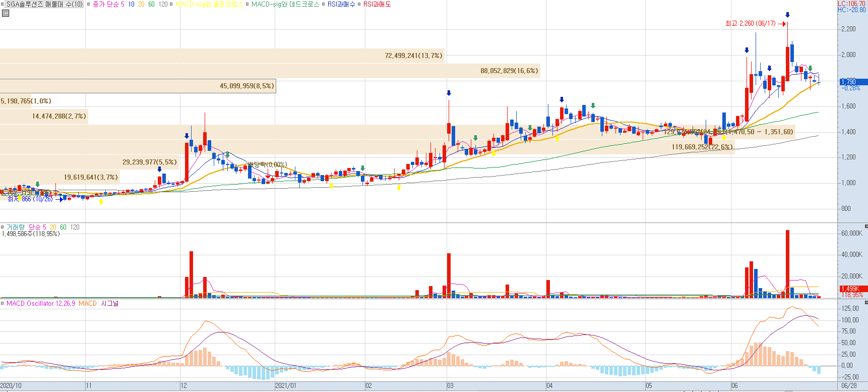The height and width of the screenshot is (392, 868).
Task: Click the green down arrow near mid-April candles
Action: click(593, 105)
